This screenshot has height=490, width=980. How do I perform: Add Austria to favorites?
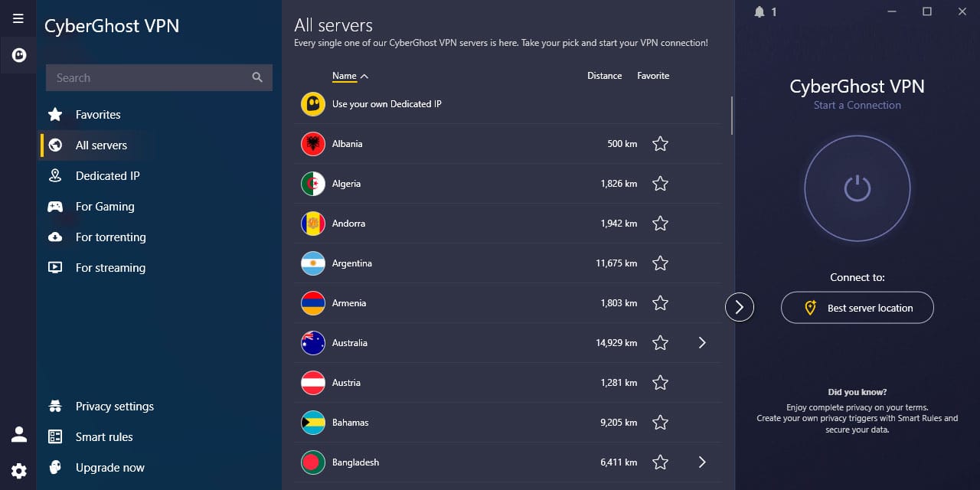(x=660, y=382)
